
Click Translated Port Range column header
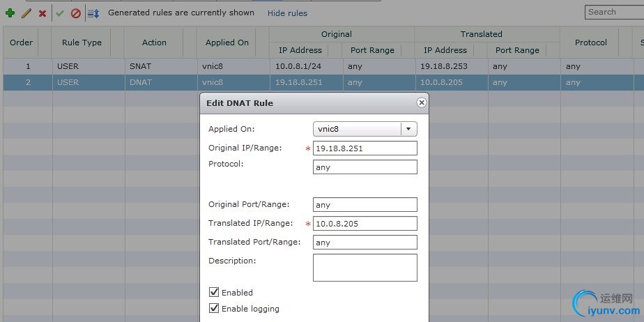[x=517, y=50]
